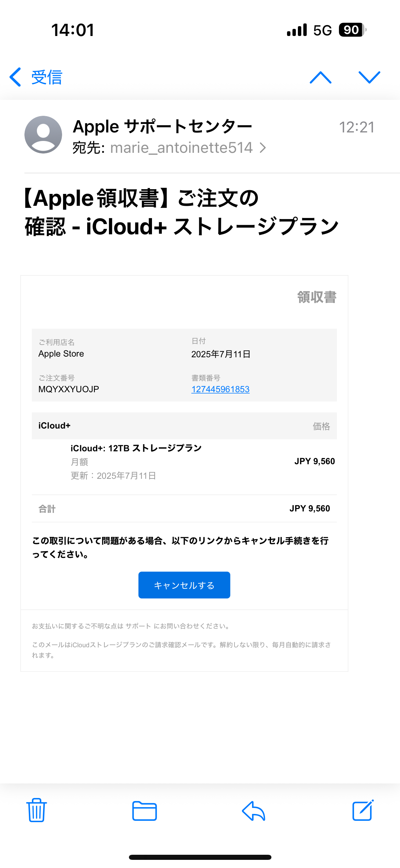Go to next message with down arrow
This screenshot has height=868, width=400.
(369, 77)
